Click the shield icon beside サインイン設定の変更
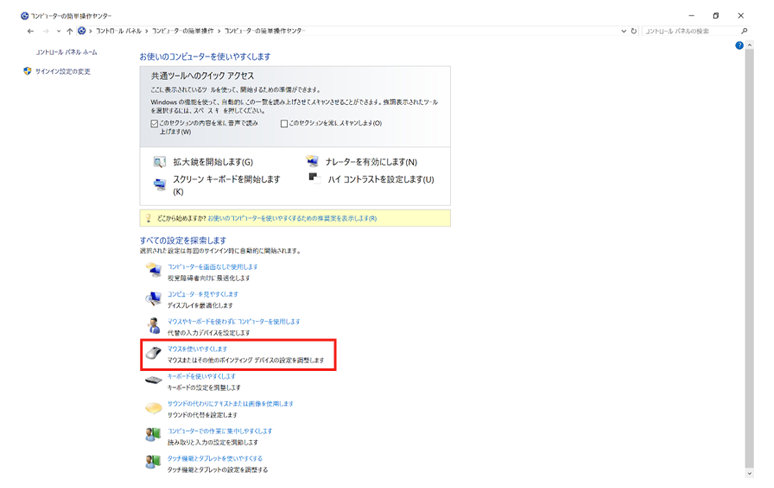 coord(27,71)
